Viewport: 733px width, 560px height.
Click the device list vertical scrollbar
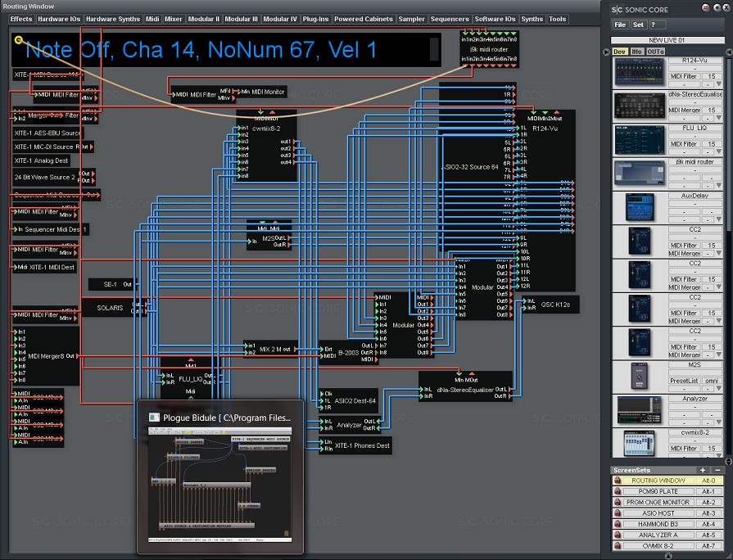[x=728, y=246]
